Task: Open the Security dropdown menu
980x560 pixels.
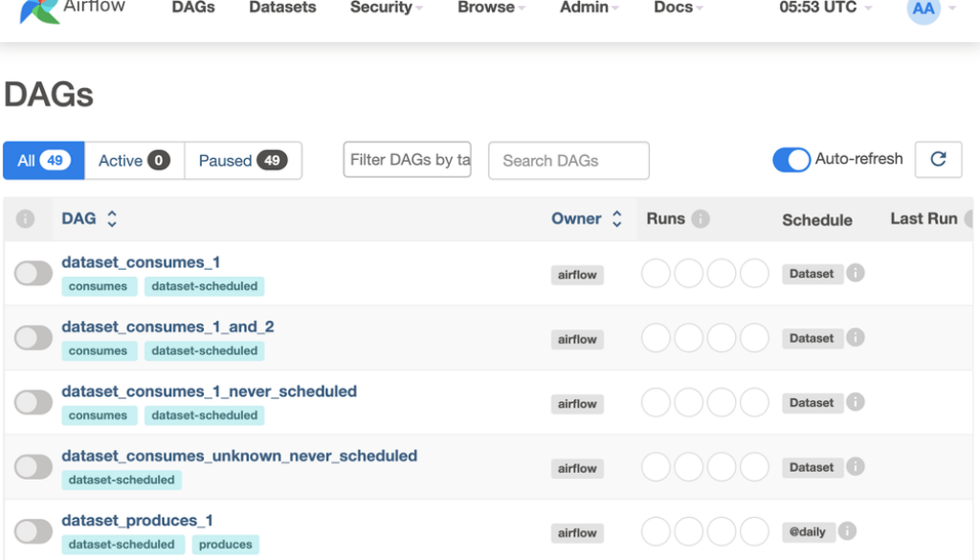Action: [x=386, y=8]
